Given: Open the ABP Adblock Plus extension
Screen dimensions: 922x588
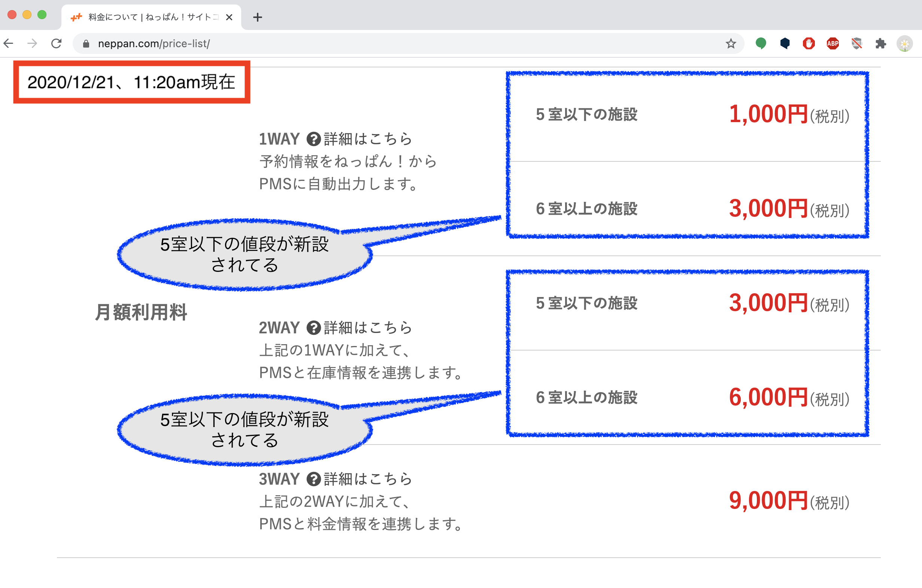Looking at the screenshot, I should point(833,44).
